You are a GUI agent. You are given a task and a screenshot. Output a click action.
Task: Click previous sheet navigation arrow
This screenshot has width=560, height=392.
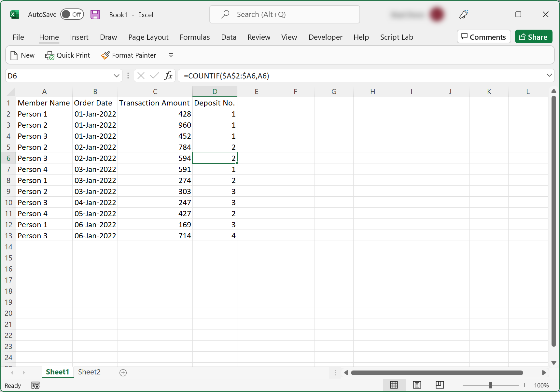[x=12, y=372]
